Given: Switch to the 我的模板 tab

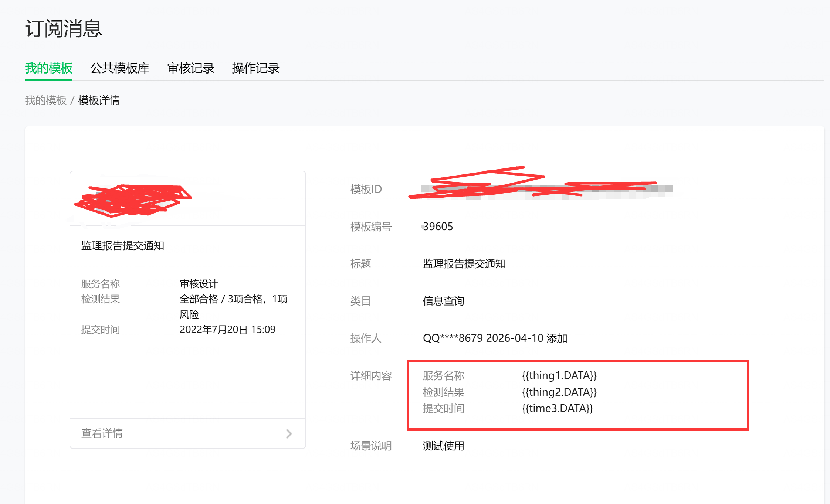Looking at the screenshot, I should [48, 68].
